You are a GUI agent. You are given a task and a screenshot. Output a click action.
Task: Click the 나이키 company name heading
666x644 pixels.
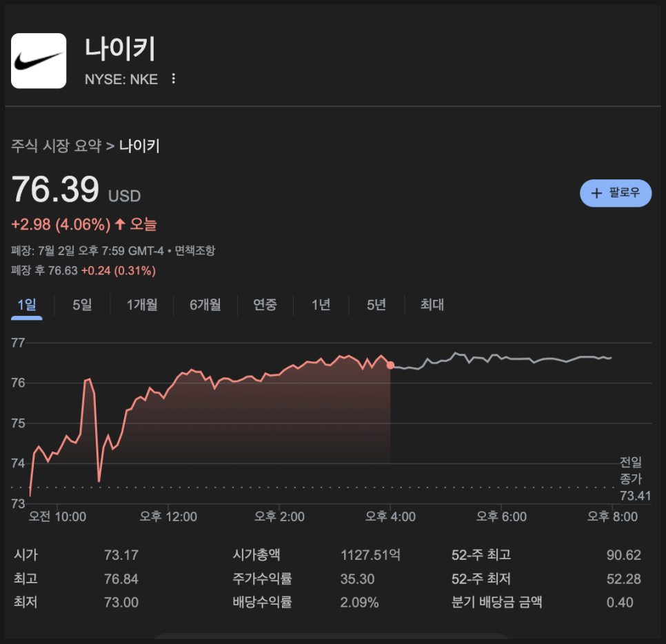click(x=120, y=48)
